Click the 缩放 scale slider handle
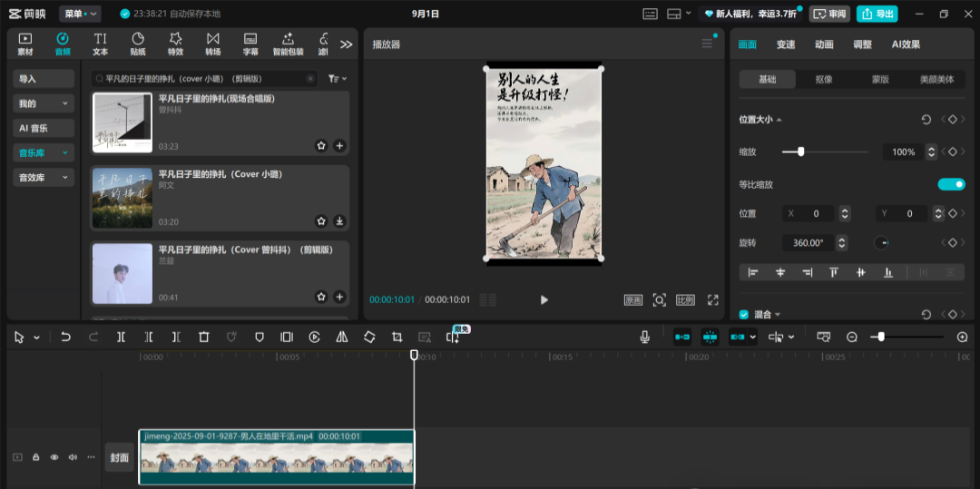 pyautogui.click(x=800, y=152)
